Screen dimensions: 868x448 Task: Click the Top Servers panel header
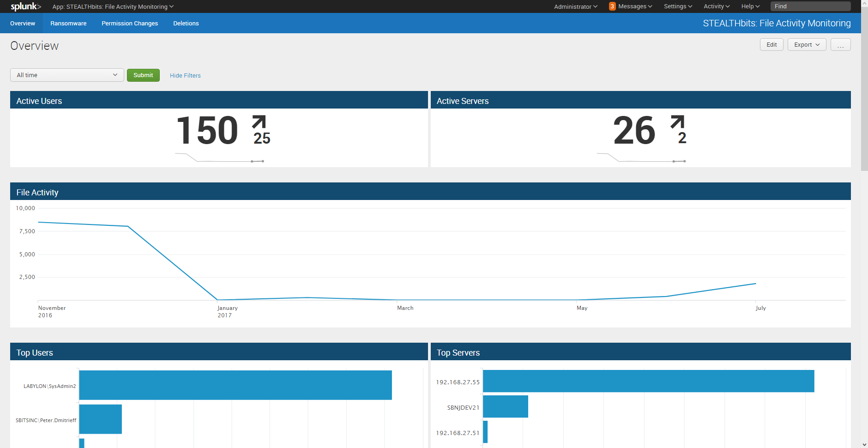[x=641, y=352]
